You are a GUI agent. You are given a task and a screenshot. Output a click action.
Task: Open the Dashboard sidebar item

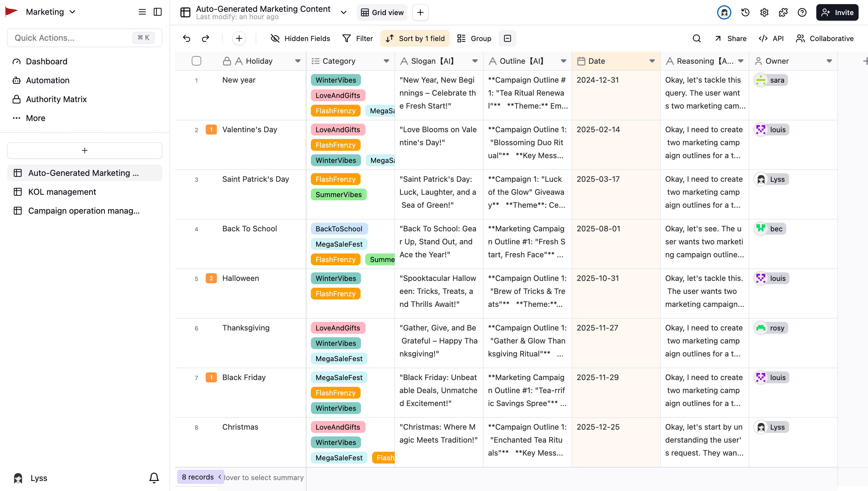point(85,61)
